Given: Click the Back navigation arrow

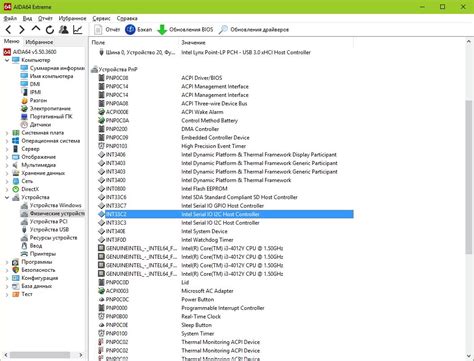Looking at the screenshot, I should click(x=9, y=30).
